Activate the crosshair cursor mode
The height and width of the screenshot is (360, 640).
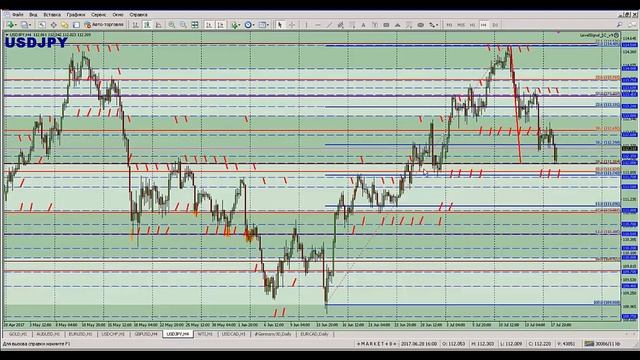[x=291, y=25]
